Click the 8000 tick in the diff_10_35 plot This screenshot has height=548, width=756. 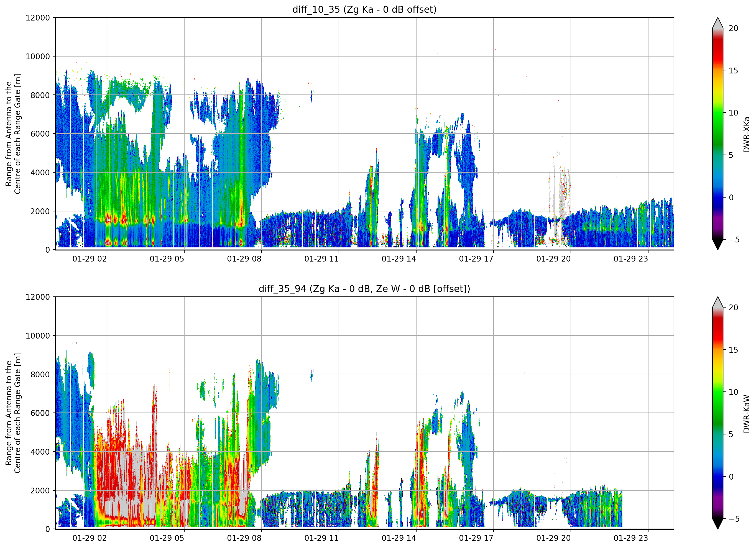(40, 95)
